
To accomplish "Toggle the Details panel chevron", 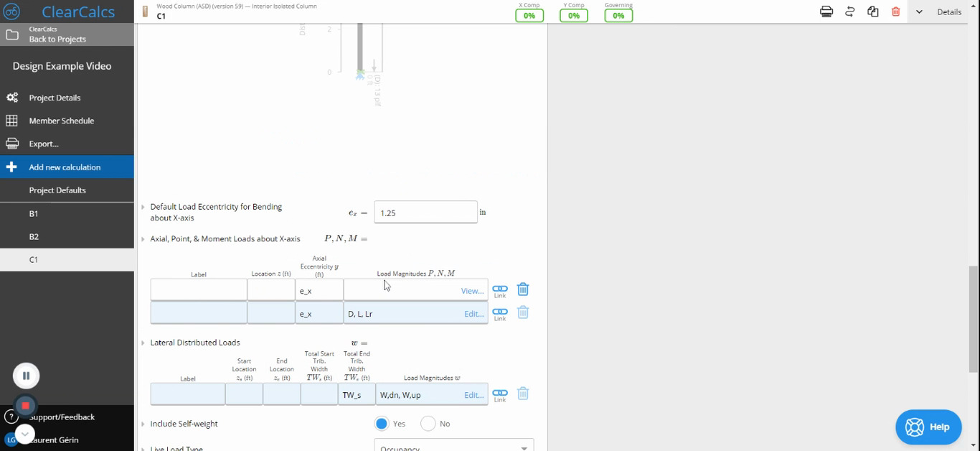I will click(919, 11).
